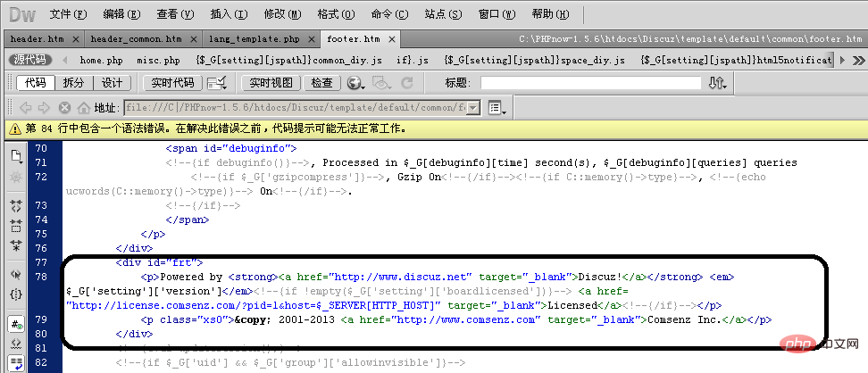Select parent tag icon
Viewport: 868px width, 373px height.
(x=16, y=275)
